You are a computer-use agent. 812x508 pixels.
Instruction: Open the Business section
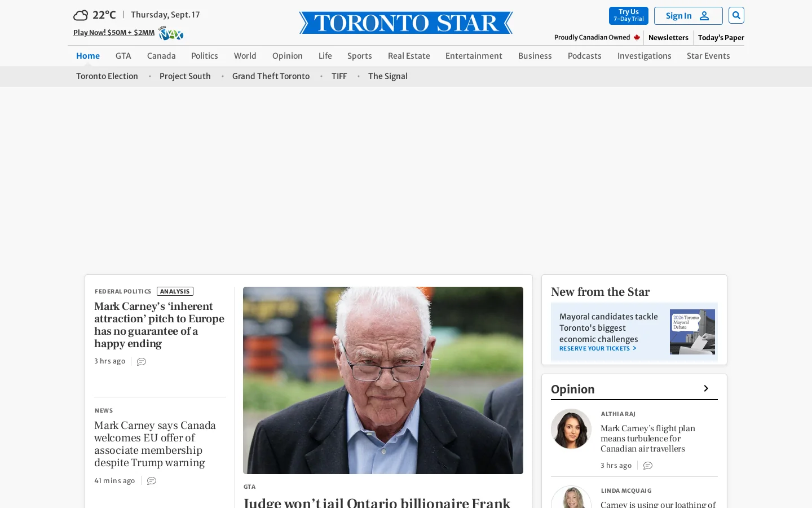pyautogui.click(x=535, y=56)
